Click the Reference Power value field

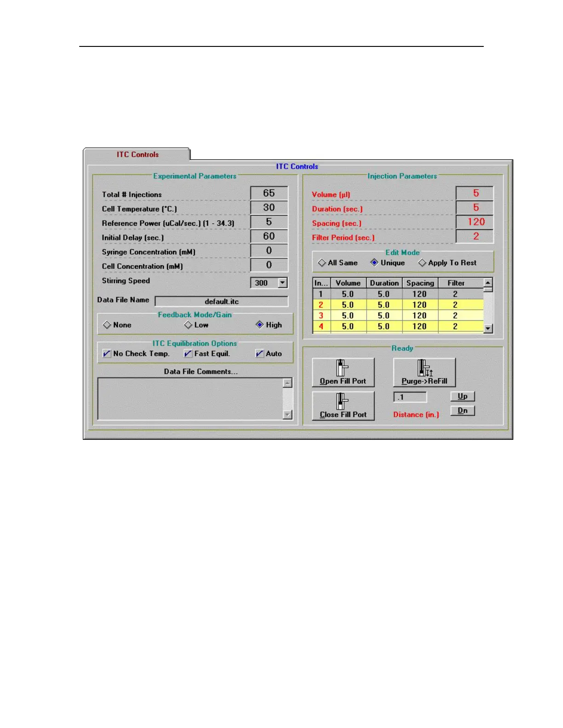[269, 222]
